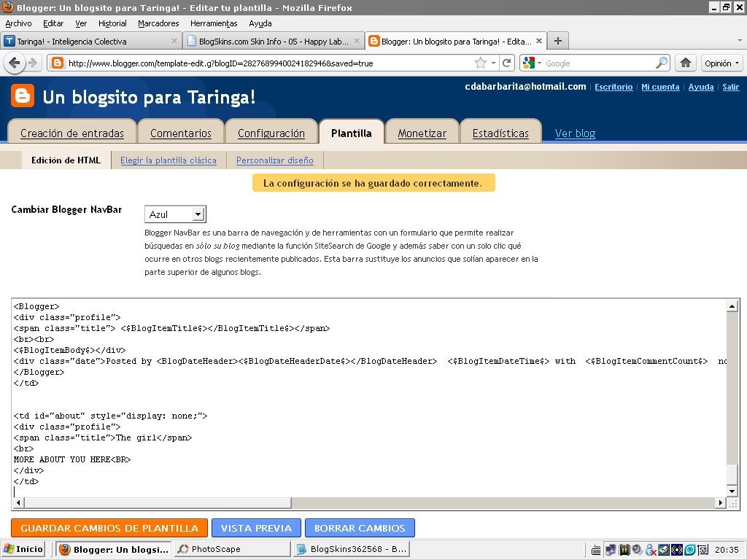Click the BORRAR CAMBIOS button

360,528
